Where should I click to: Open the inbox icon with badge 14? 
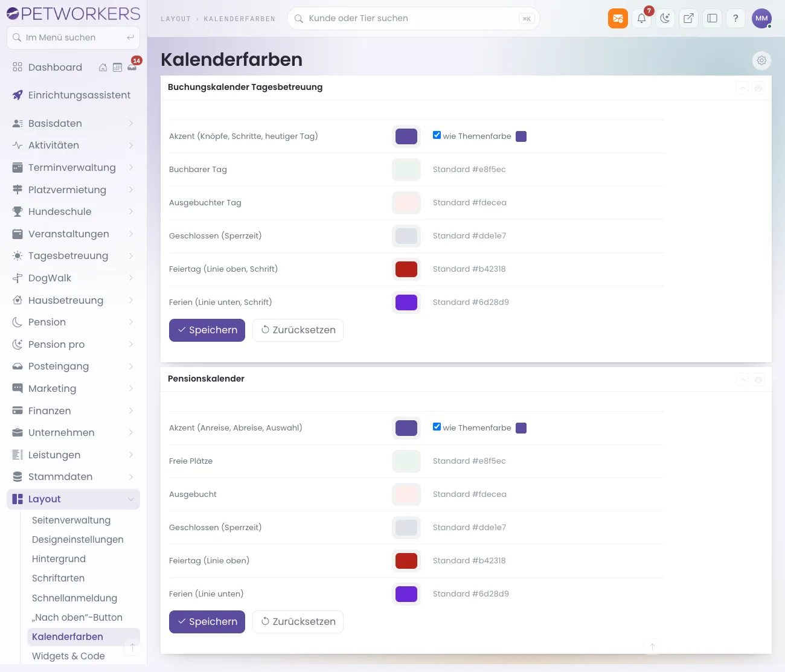click(132, 67)
